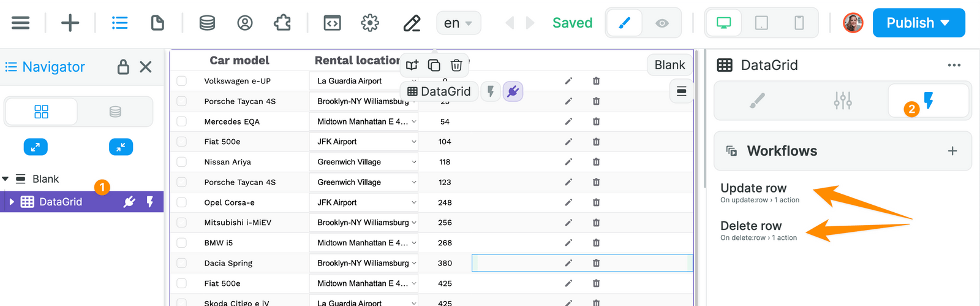Select the mobile phone viewport icon
The image size is (980, 306).
799,23
